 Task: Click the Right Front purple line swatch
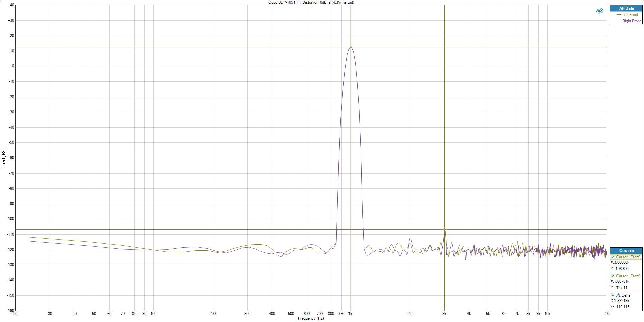pyautogui.click(x=619, y=21)
